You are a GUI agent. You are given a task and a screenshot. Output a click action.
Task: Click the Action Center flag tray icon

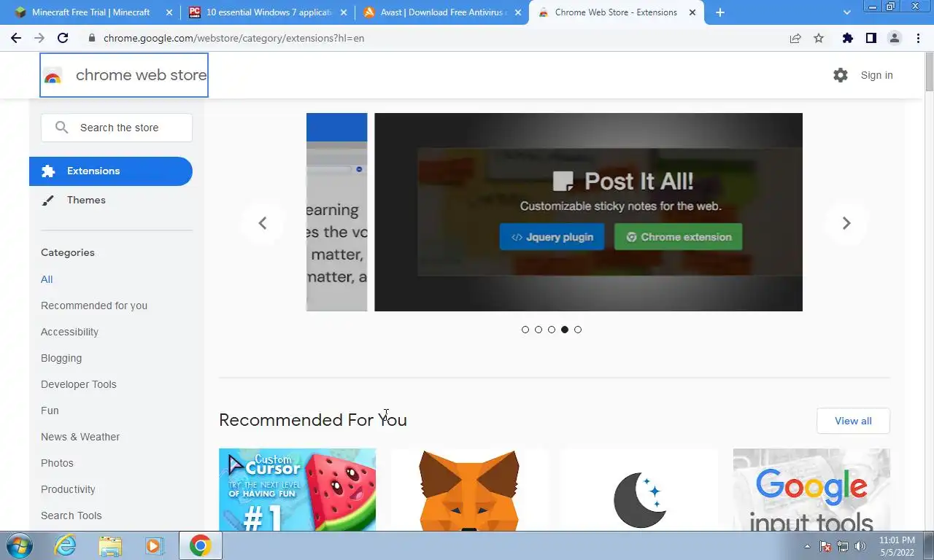[x=826, y=546]
